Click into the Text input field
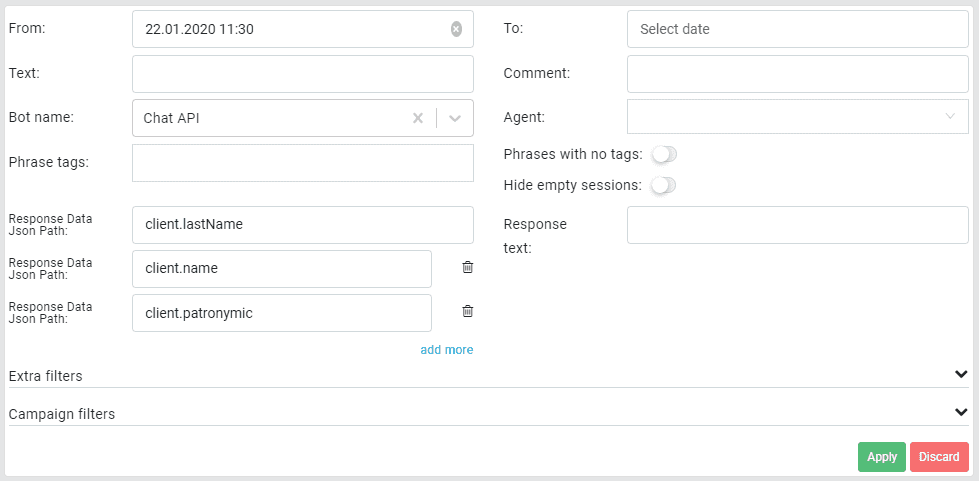The height and width of the screenshot is (481, 979). coord(302,74)
